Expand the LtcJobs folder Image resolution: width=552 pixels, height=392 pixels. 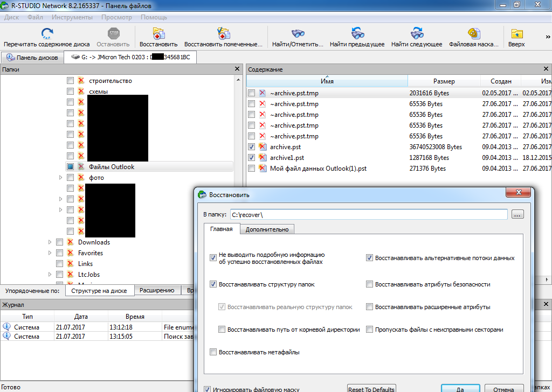[x=50, y=274]
